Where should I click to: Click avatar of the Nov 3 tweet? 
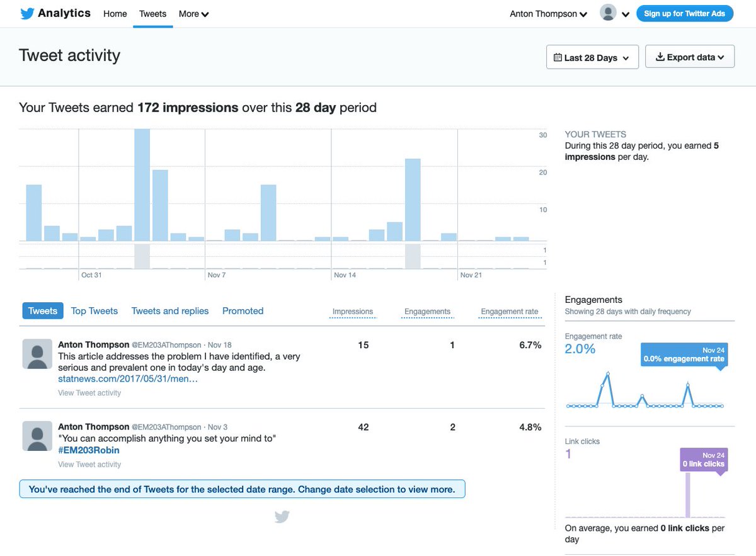click(x=37, y=436)
